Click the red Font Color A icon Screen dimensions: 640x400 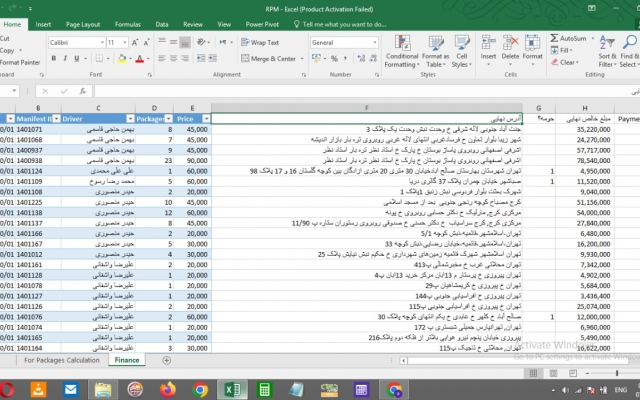pyautogui.click(x=140, y=59)
